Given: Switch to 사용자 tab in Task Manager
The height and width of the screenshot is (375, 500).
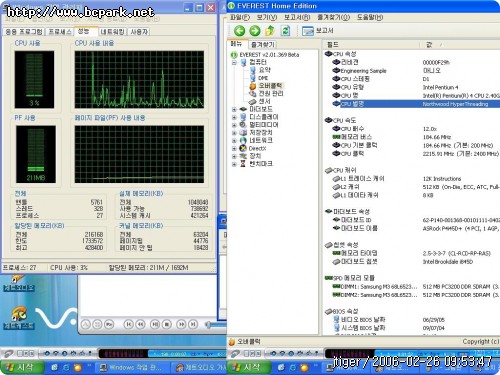Looking at the screenshot, I should point(139,32).
